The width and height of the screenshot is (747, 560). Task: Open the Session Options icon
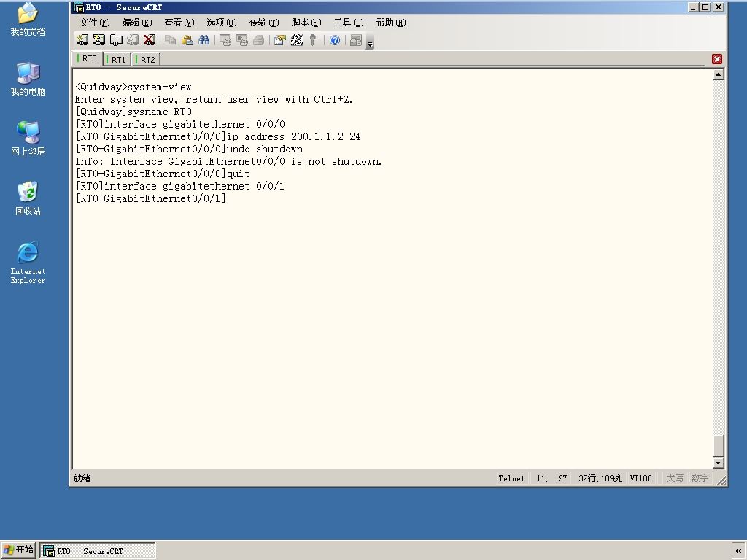279,40
